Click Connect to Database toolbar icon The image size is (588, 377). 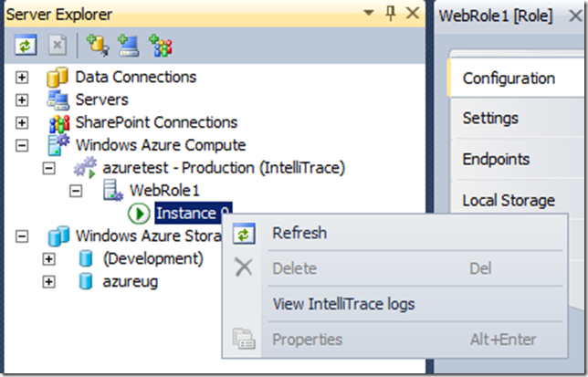97,44
